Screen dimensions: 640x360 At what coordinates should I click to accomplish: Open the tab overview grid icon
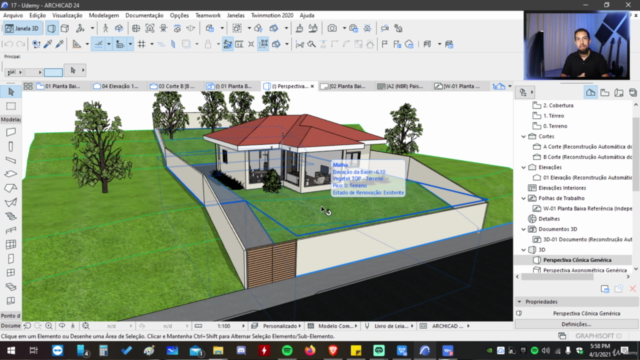(x=28, y=86)
